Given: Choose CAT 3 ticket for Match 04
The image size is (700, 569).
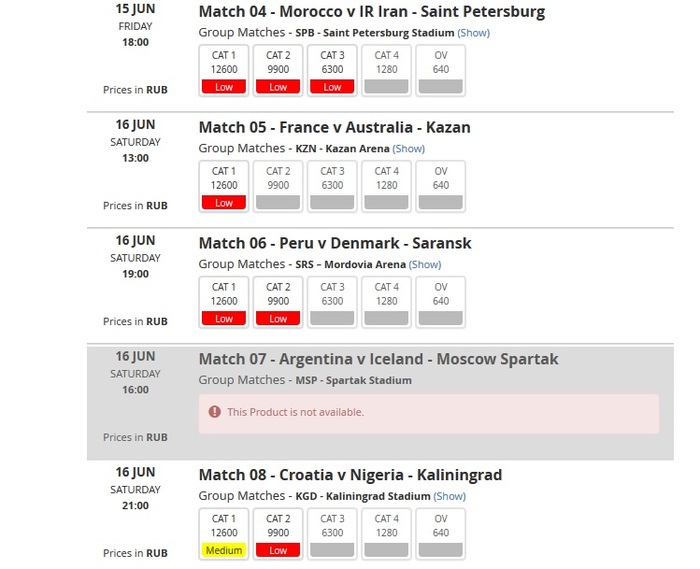Looking at the screenshot, I should tap(332, 71).
